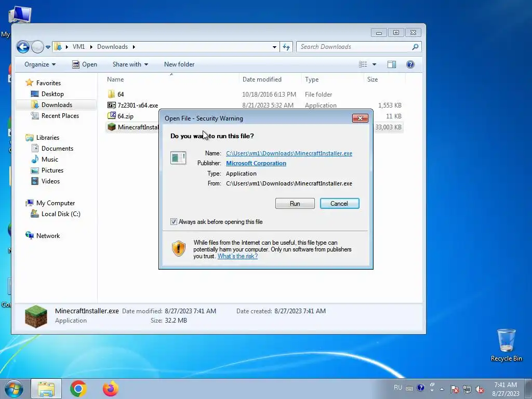532x399 pixels.
Task: Open the Organize menu
Action: 40,64
